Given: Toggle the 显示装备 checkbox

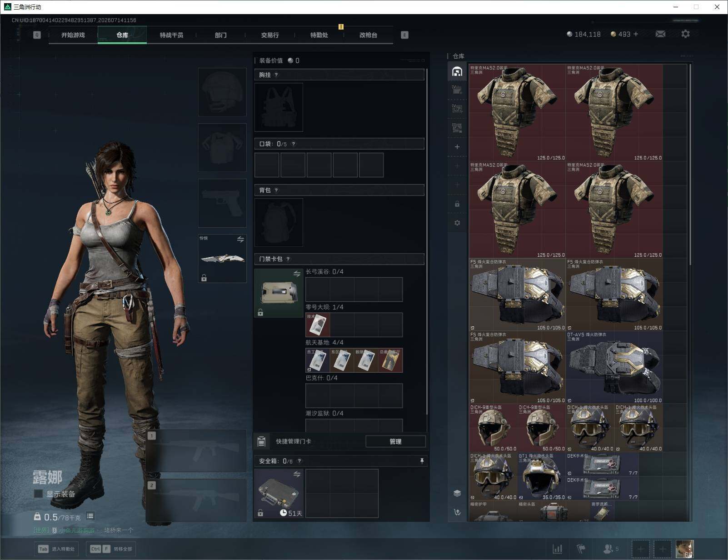Looking at the screenshot, I should point(38,494).
